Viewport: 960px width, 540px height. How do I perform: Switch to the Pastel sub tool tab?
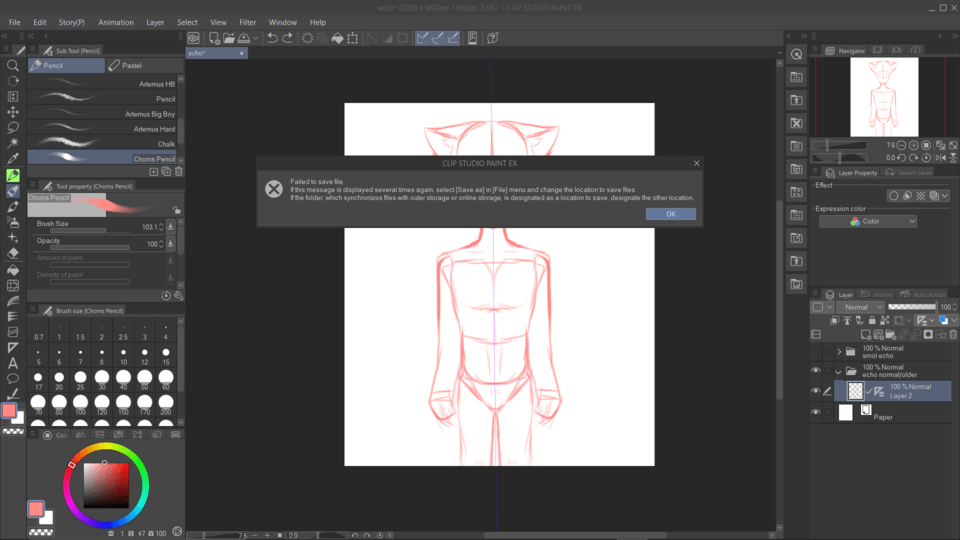tap(144, 66)
